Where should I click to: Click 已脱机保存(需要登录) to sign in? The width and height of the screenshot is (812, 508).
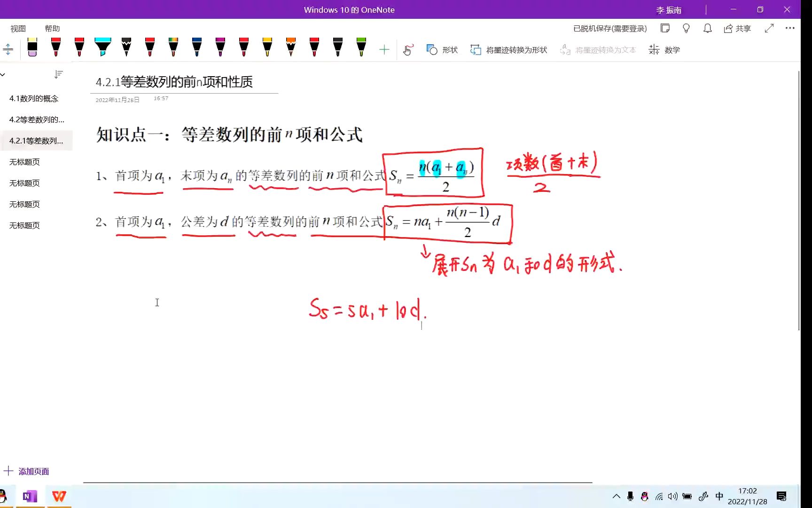610,29
